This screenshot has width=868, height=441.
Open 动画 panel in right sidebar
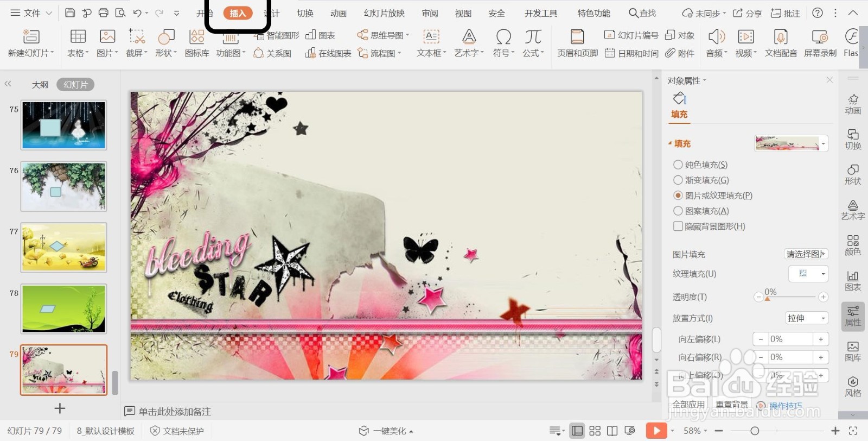coord(853,104)
